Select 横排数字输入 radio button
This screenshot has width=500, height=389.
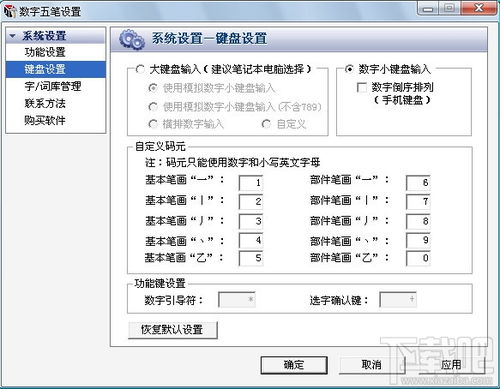tap(153, 124)
